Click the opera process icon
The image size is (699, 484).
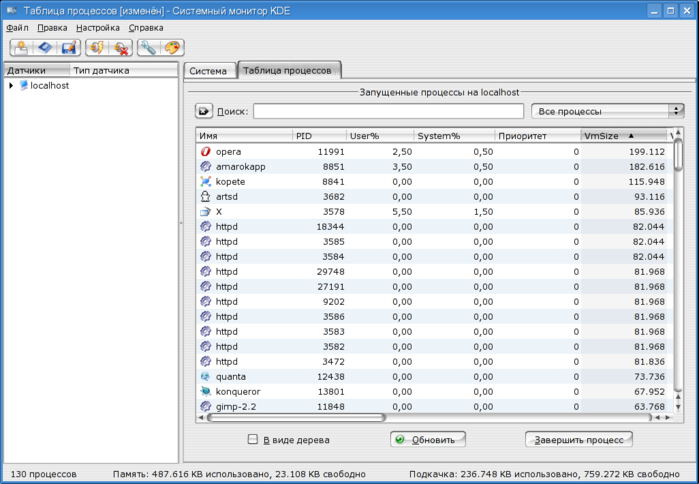point(206,152)
